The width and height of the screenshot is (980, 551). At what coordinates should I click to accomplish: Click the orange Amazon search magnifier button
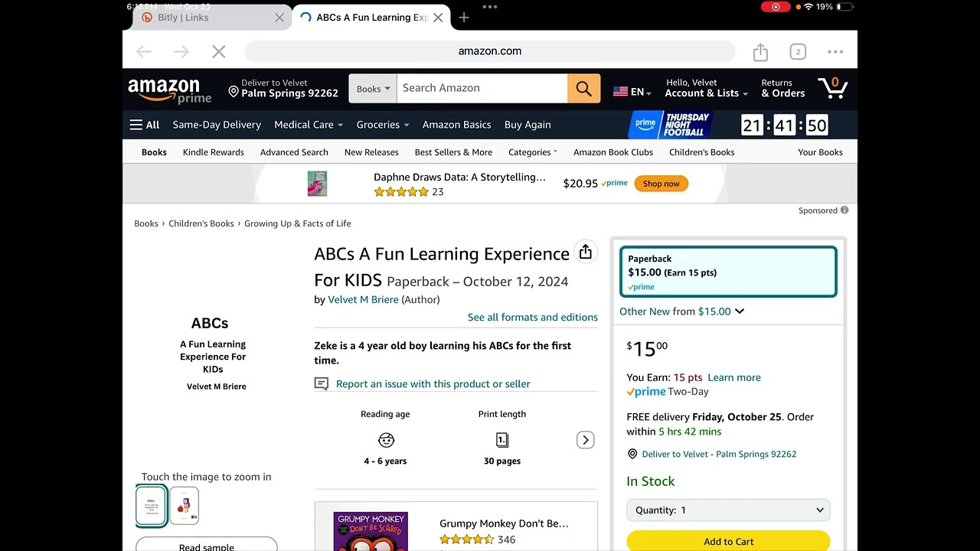[x=583, y=89]
